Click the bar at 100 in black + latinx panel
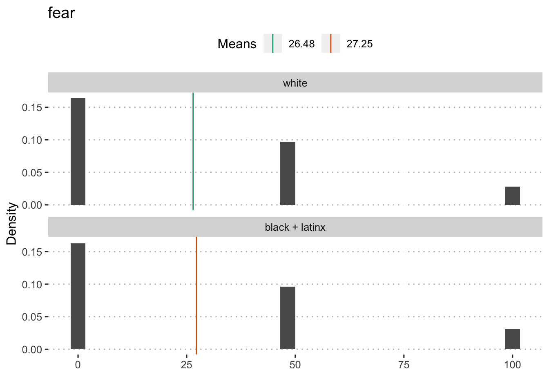 tap(512, 339)
